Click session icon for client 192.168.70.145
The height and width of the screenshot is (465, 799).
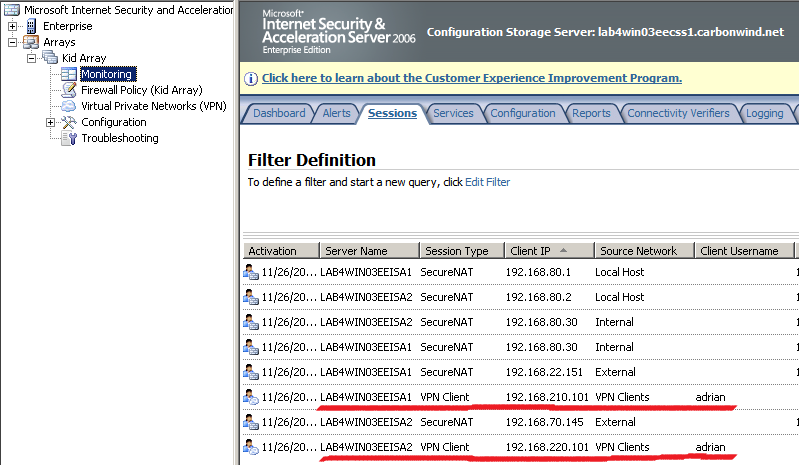(x=251, y=422)
